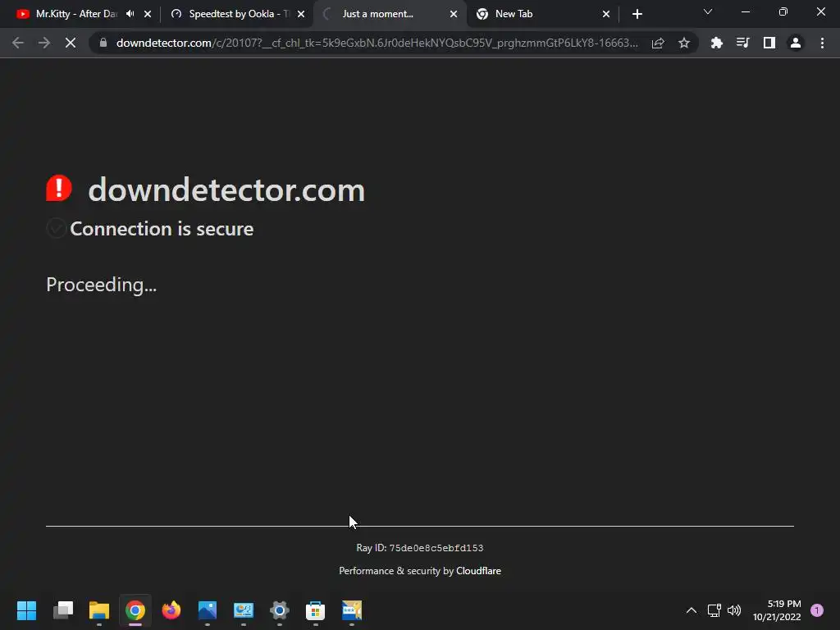
Task: Go forward to the next page
Action: click(44, 43)
